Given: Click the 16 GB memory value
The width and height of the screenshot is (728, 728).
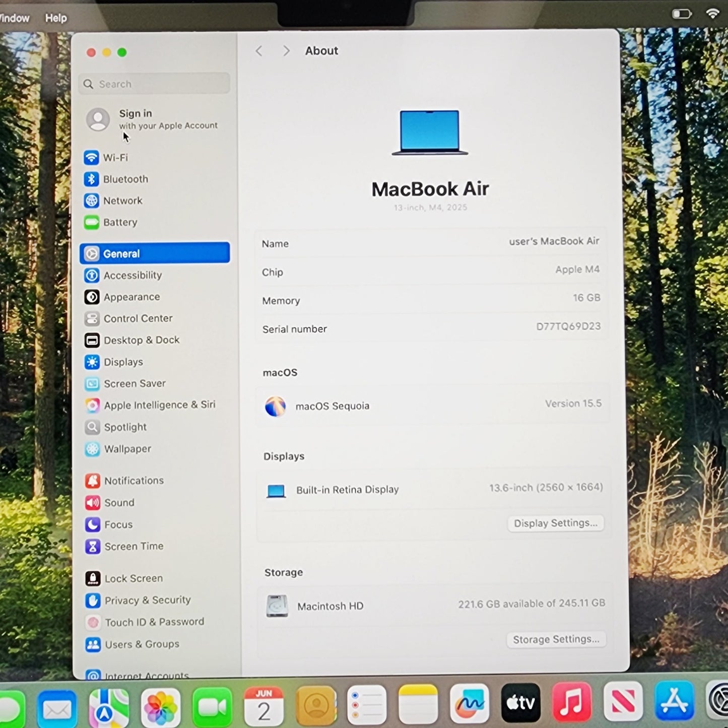Looking at the screenshot, I should pyautogui.click(x=586, y=298).
